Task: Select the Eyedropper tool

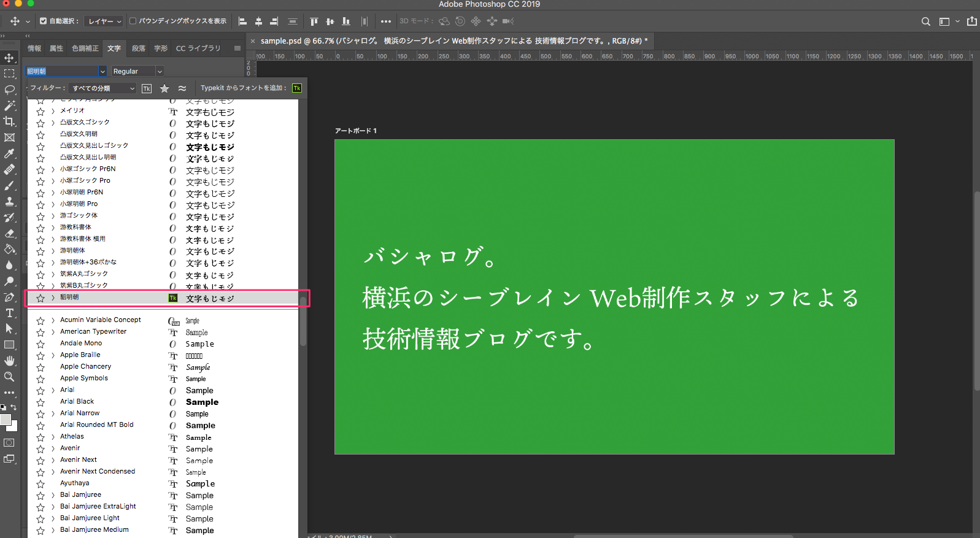Action: pyautogui.click(x=9, y=153)
